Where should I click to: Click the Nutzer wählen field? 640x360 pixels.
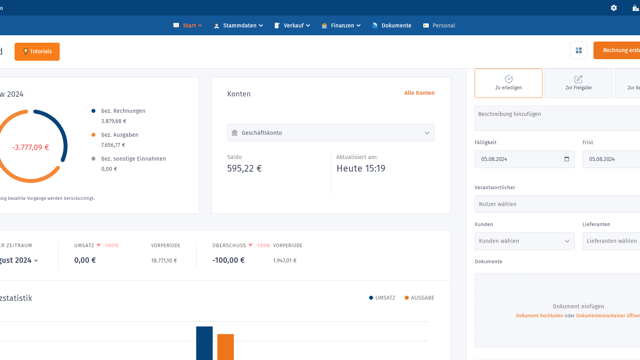[x=557, y=204]
